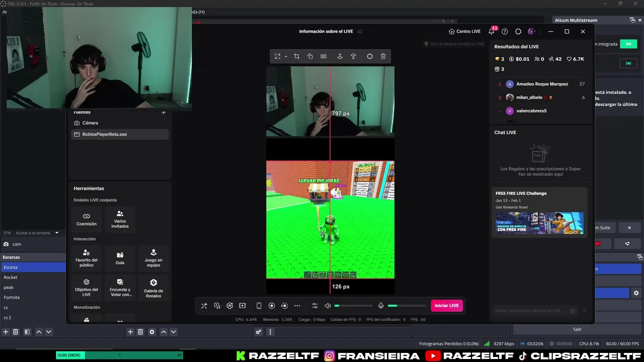This screenshot has width=644, height=362.
Task: Switch to the Rocket scene
Action: 33,278
